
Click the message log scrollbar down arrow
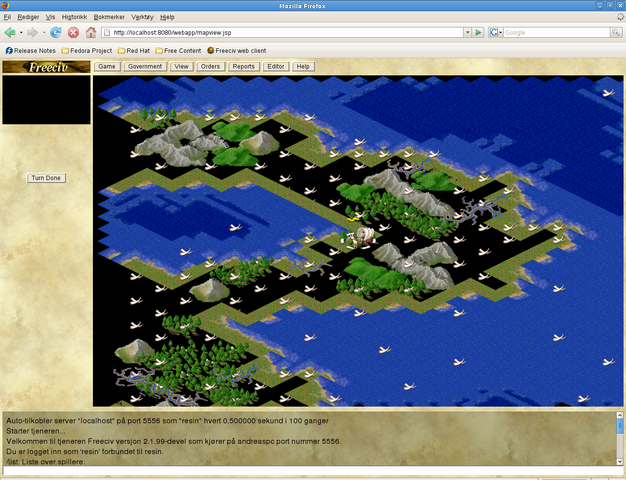pos(620,462)
